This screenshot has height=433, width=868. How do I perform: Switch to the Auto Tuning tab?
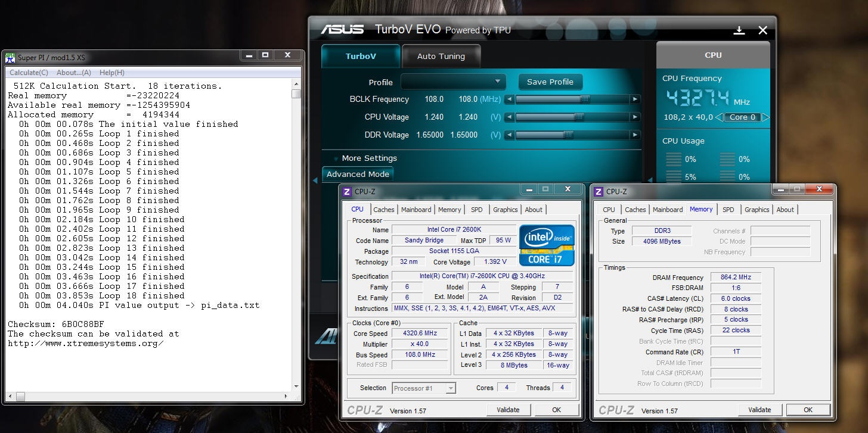pos(441,56)
